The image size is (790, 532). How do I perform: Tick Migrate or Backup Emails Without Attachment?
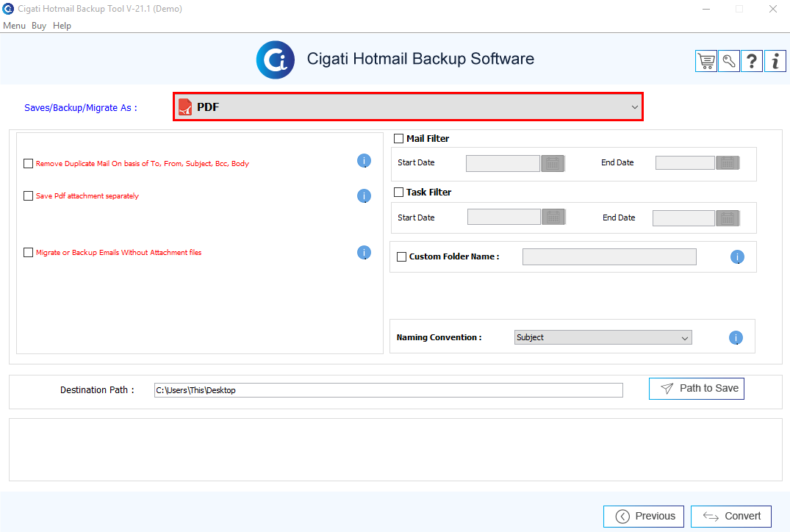28,252
